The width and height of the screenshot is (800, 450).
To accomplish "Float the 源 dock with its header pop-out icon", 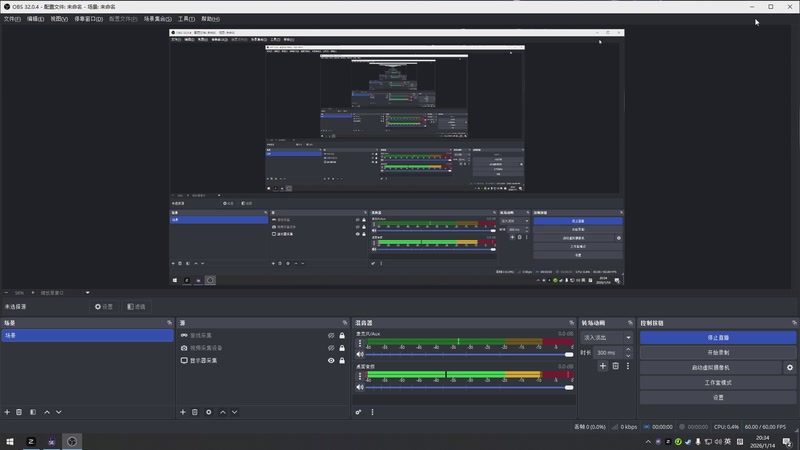I will 345,323.
